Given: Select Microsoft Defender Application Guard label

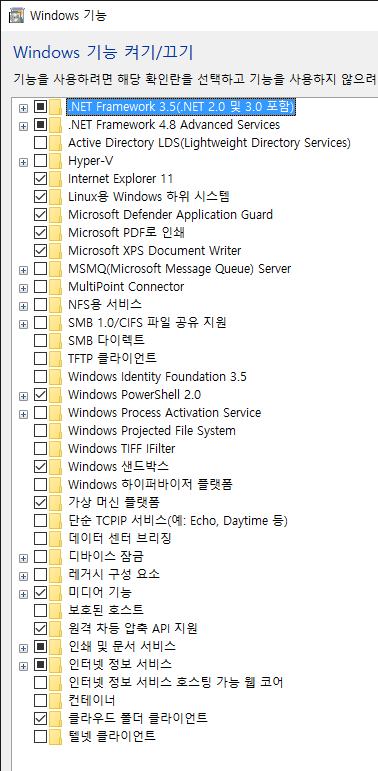Looking at the screenshot, I should [171, 215].
